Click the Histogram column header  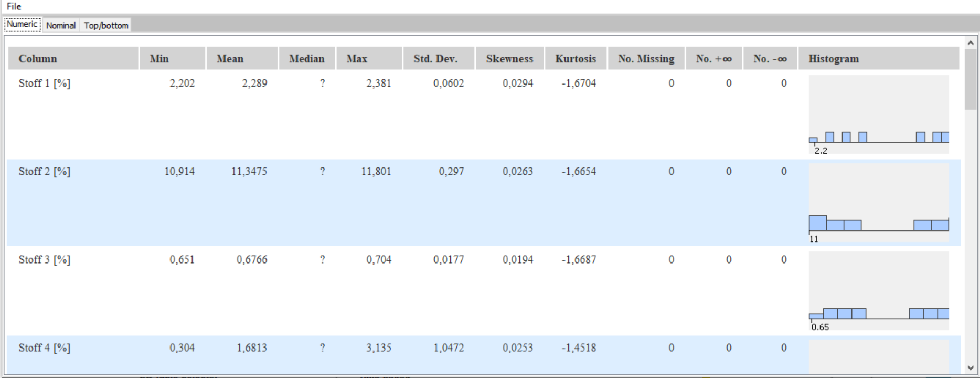[x=879, y=58]
